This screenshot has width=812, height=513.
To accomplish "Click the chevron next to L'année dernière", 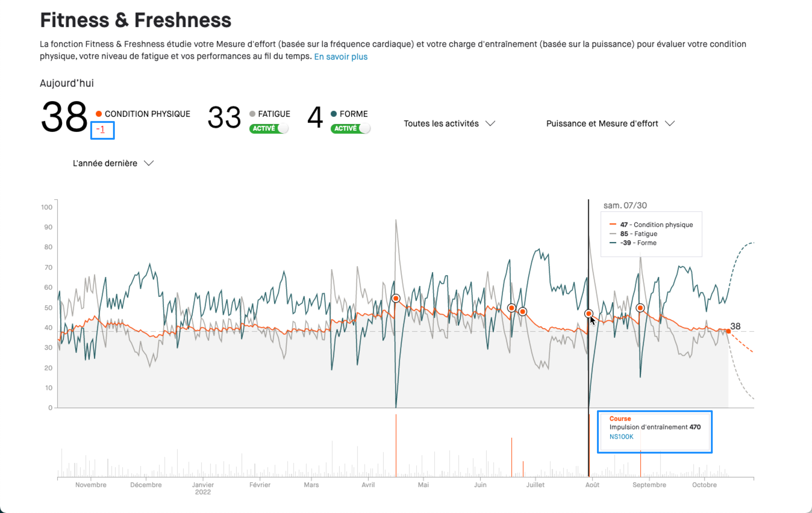I will point(149,163).
